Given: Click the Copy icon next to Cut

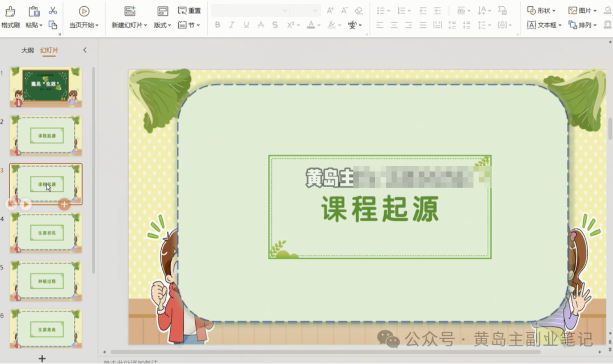Looking at the screenshot, I should pos(53,25).
